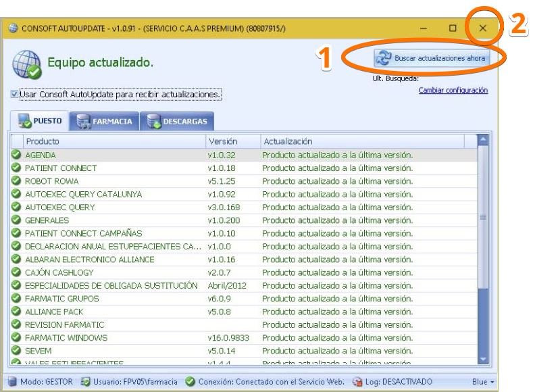
Task: Select the AGENDA product row
Action: click(244, 155)
